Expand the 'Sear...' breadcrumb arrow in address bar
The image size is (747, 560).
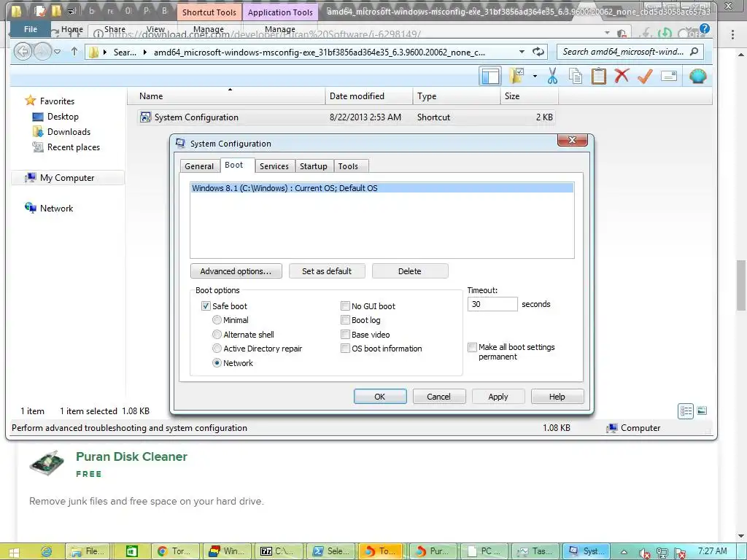145,52
